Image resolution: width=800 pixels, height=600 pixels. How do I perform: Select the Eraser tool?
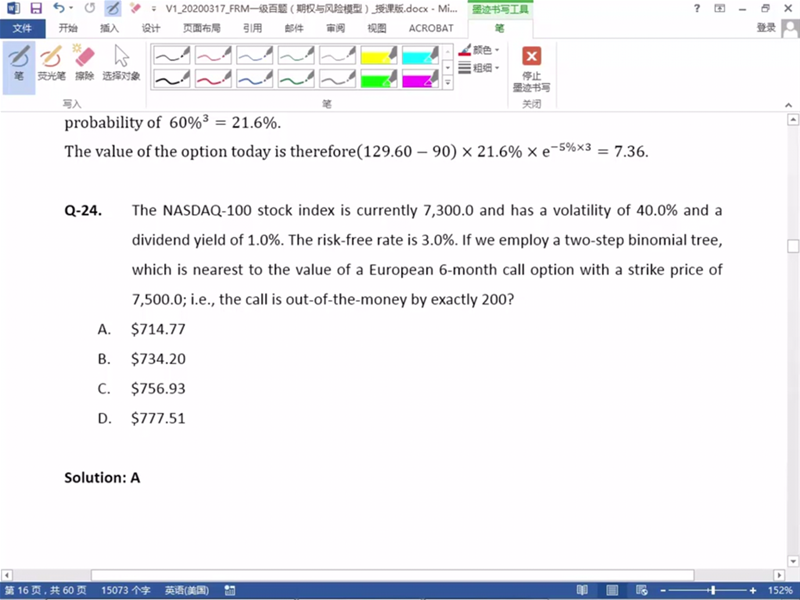coord(84,63)
